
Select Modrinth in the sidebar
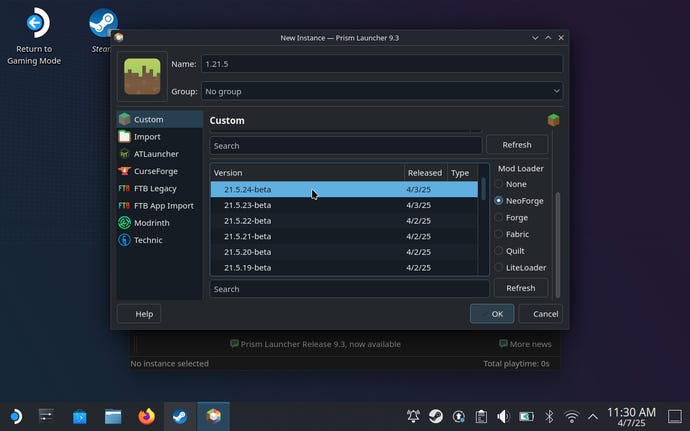(x=160, y=223)
